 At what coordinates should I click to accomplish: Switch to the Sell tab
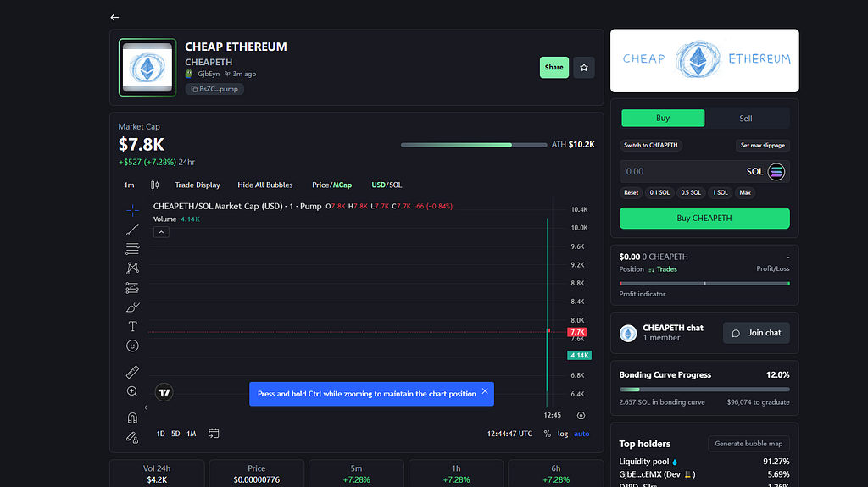(x=746, y=119)
